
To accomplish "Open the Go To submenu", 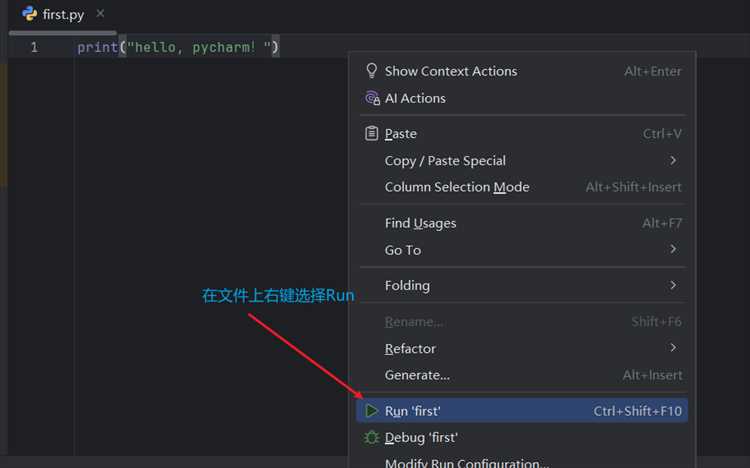I will [x=522, y=250].
